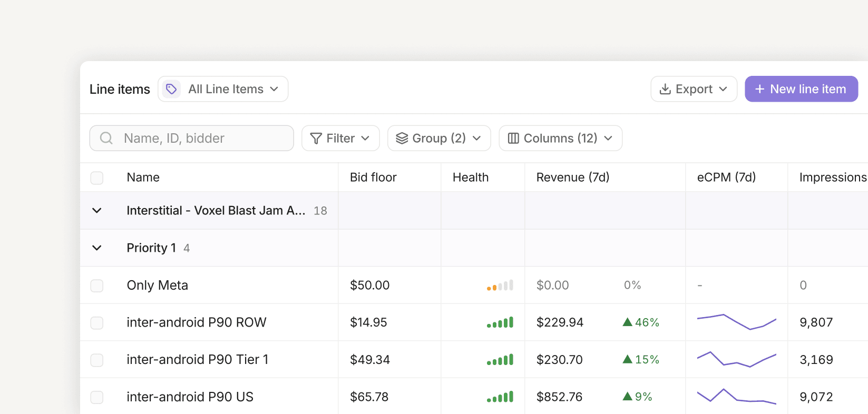Image resolution: width=868 pixels, height=414 pixels.
Task: Click health bars for inter-android P90 ROW
Action: (500, 322)
